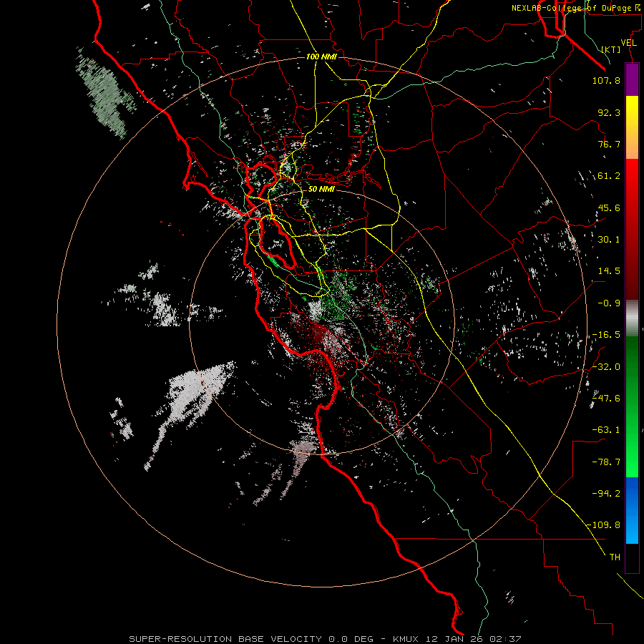Click the -78.7 legend value

606,462
